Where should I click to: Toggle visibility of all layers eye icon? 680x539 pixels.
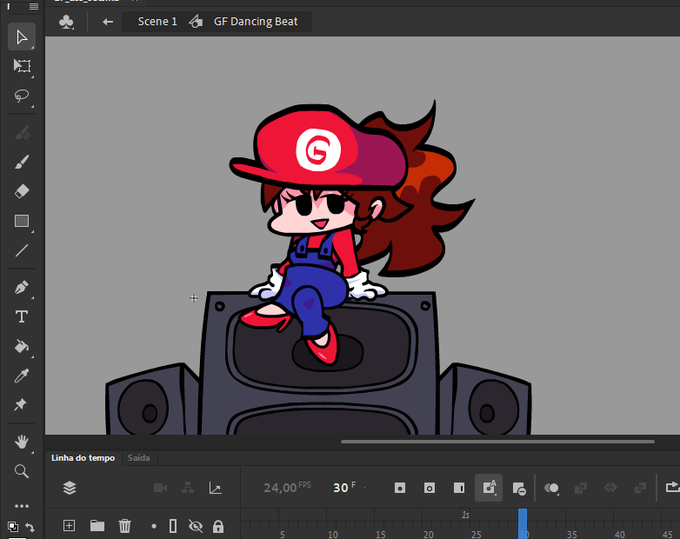click(196, 526)
